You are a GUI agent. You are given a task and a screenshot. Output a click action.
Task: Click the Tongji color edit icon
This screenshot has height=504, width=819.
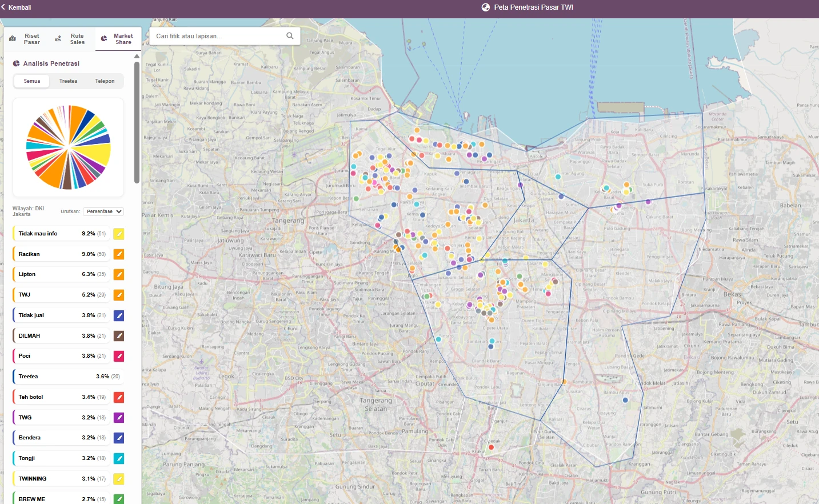[x=119, y=458]
